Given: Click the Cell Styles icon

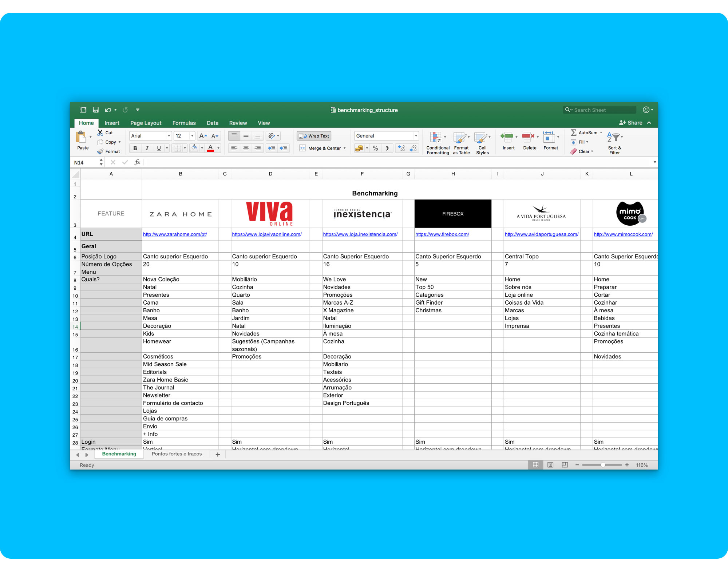Looking at the screenshot, I should click(480, 138).
